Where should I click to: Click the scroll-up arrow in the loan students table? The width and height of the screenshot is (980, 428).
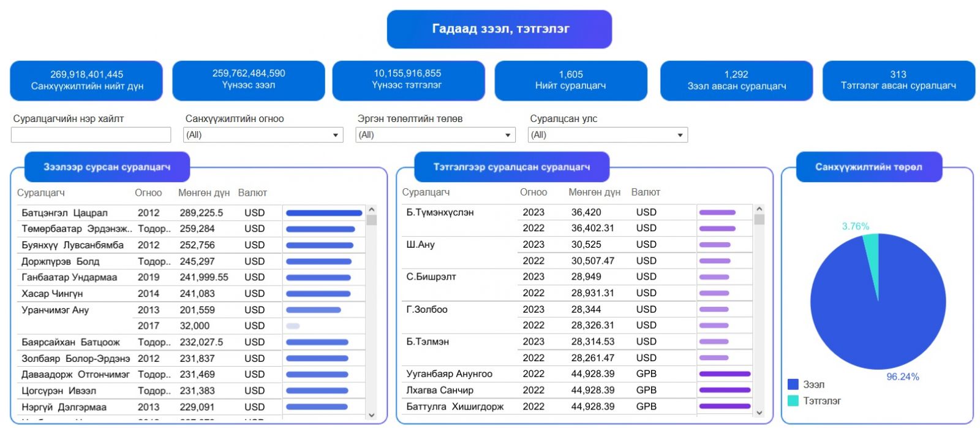pyautogui.click(x=371, y=210)
